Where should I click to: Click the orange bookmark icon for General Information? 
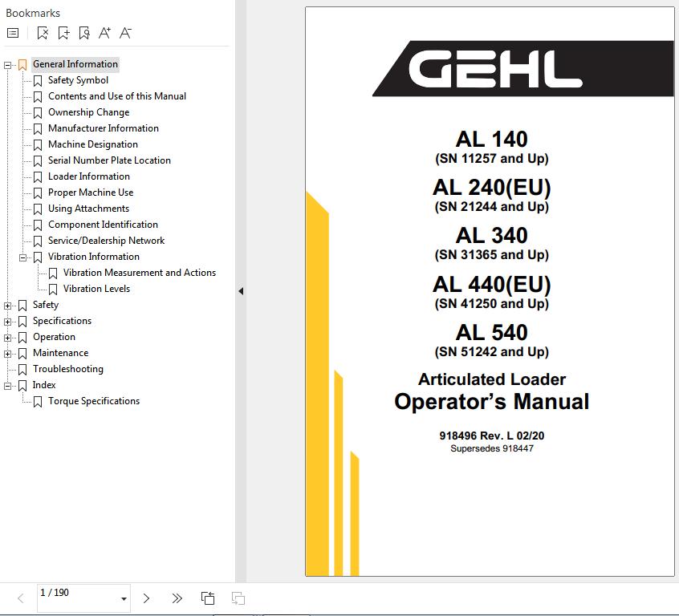tap(22, 65)
